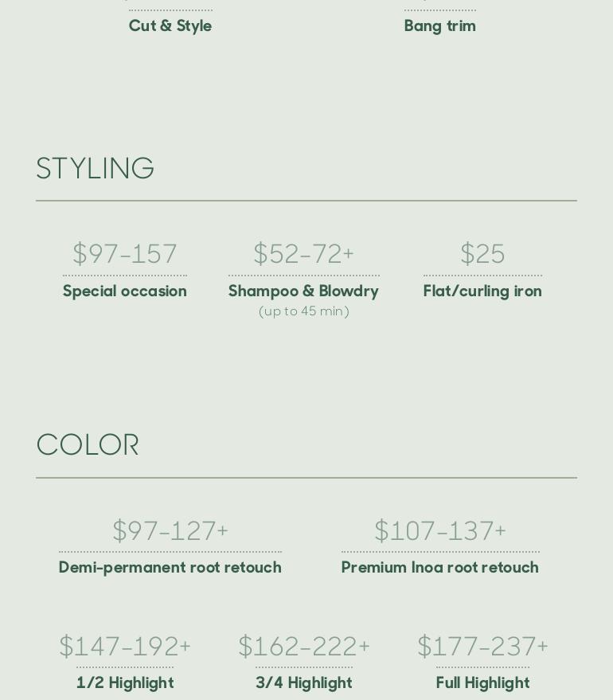This screenshot has height=700, width=613.
Task: Click the (up to 45 min) note
Action: pyautogui.click(x=303, y=311)
